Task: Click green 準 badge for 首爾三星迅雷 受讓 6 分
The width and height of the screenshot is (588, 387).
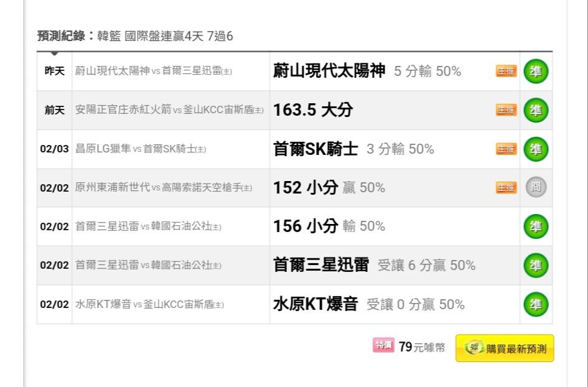Action: (536, 266)
